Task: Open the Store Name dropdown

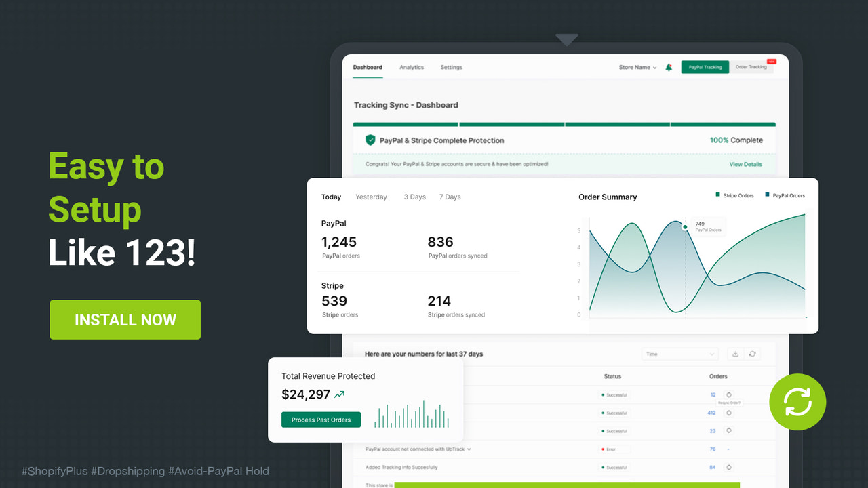Action: point(637,67)
